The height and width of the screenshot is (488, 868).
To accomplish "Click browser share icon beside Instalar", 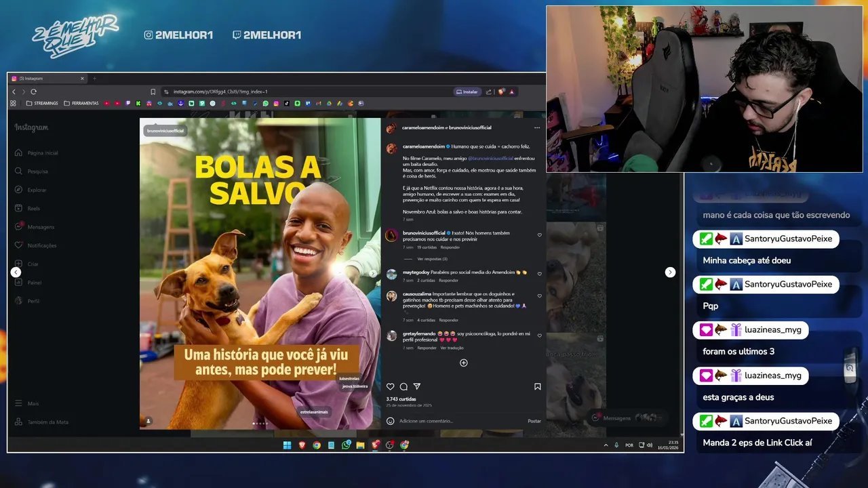I will pyautogui.click(x=488, y=91).
